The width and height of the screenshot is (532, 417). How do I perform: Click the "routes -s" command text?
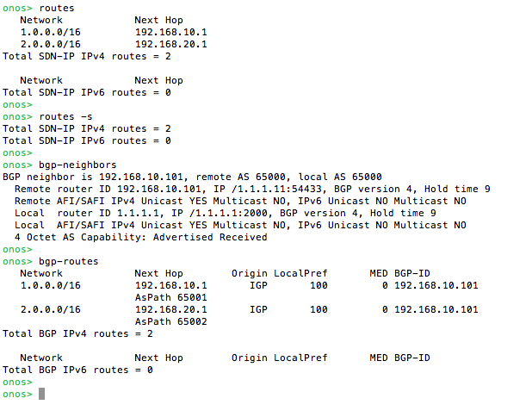pos(65,116)
